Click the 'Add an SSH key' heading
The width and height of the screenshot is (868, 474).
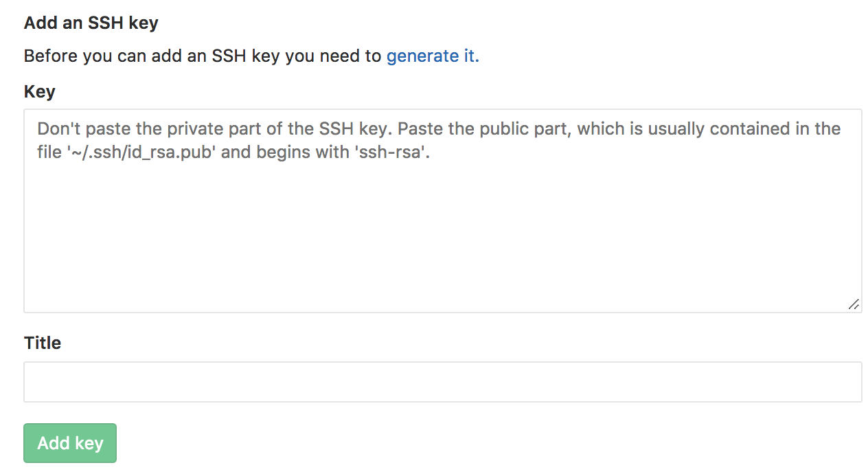point(91,23)
